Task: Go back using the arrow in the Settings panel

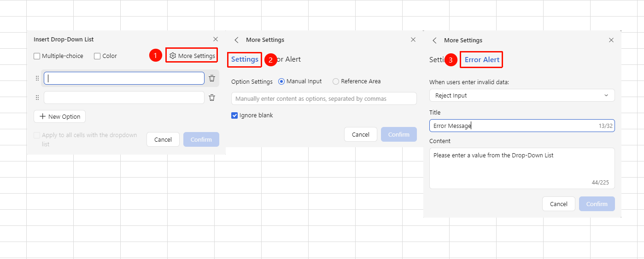Action: (237, 40)
